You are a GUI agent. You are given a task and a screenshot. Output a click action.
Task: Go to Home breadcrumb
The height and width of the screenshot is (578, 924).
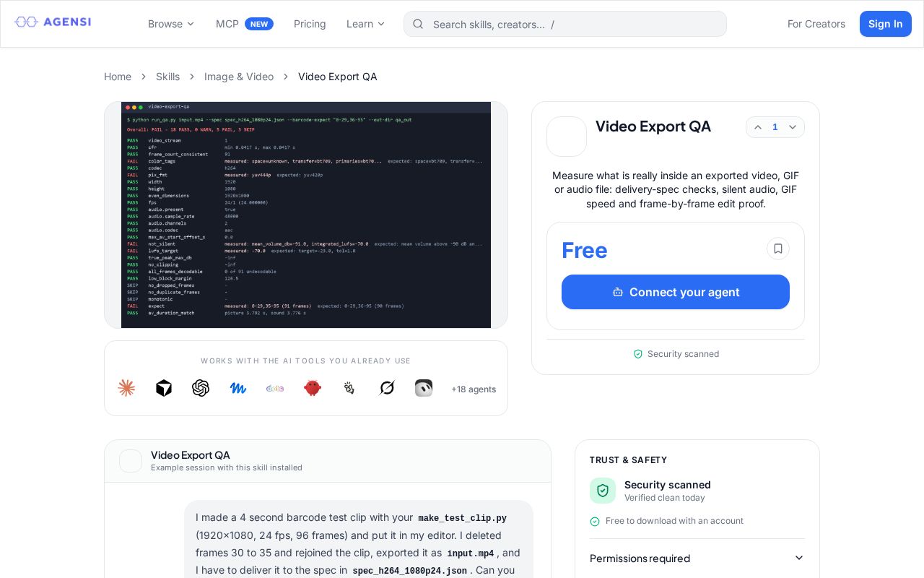tap(118, 77)
